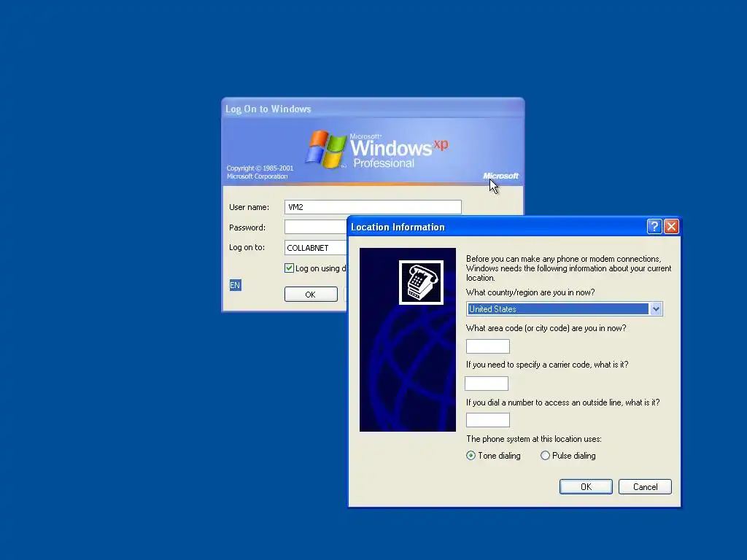Click the 'What country/region are you in now?' label
Image resolution: width=747 pixels, height=560 pixels.
click(x=530, y=292)
